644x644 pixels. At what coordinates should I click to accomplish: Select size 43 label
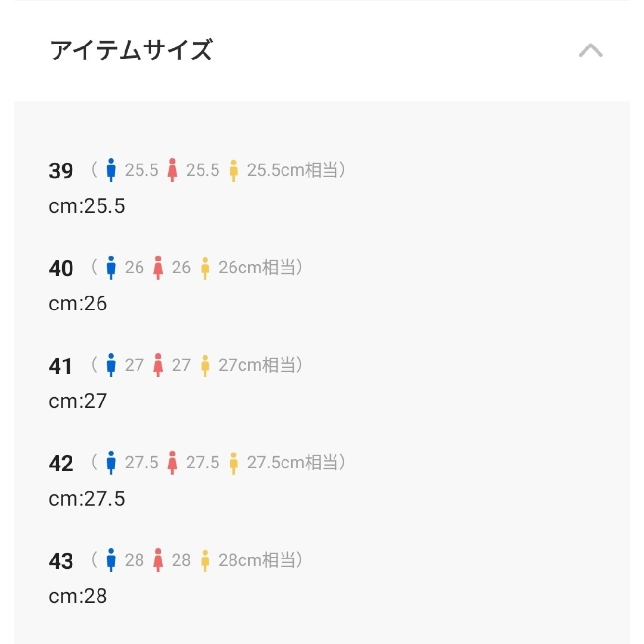tap(61, 561)
